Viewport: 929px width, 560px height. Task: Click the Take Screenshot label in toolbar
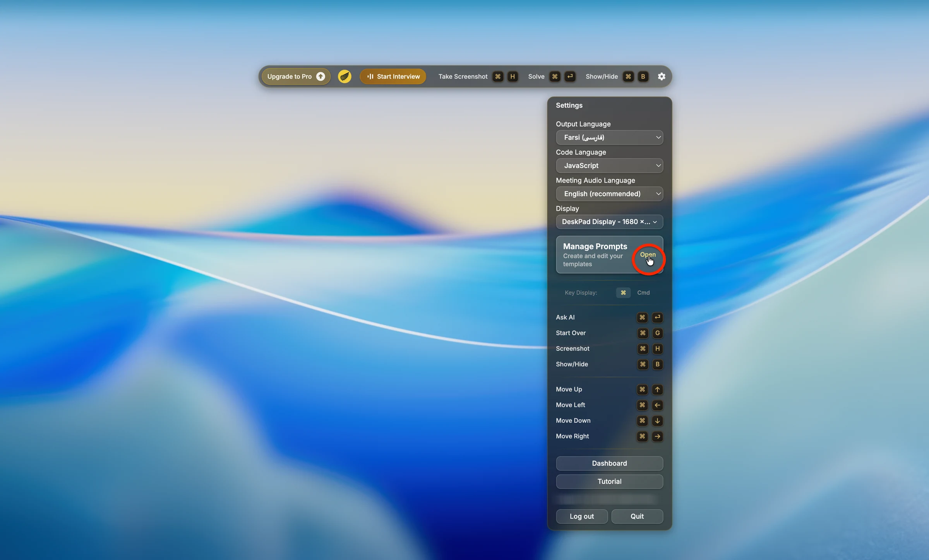click(x=463, y=77)
